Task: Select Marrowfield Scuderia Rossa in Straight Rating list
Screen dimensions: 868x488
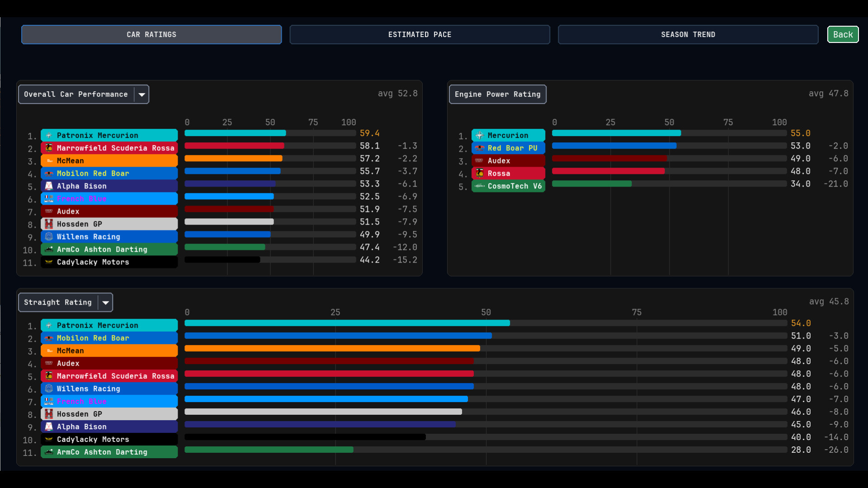Action: pyautogui.click(x=109, y=376)
